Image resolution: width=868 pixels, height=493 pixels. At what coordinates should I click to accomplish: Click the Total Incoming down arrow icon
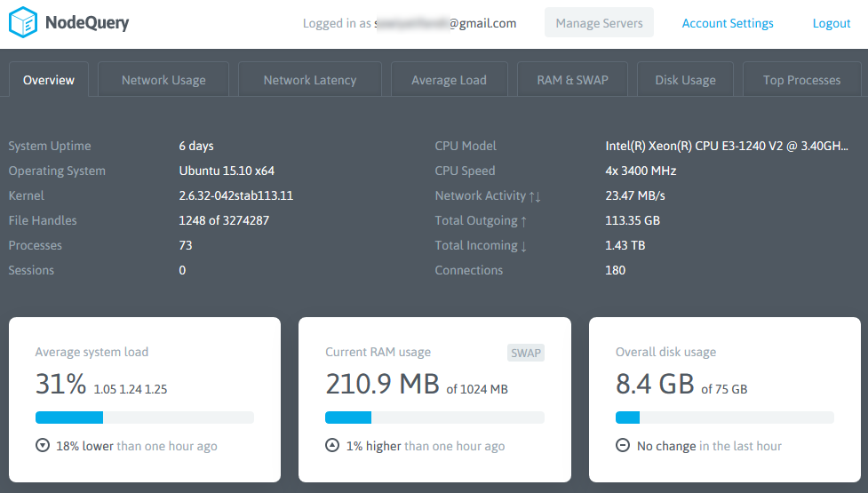pyautogui.click(x=523, y=246)
